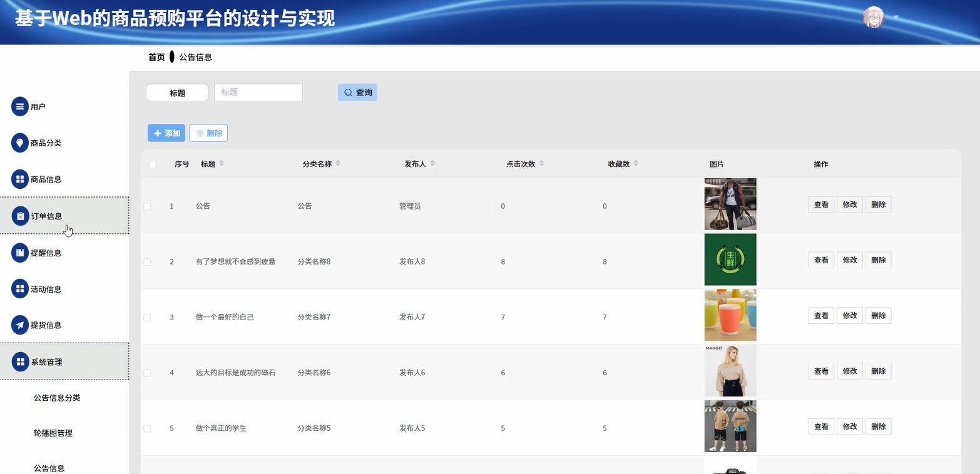Open row 2 green logo thumbnail
Screen dimensions: 980x474
(x=730, y=260)
